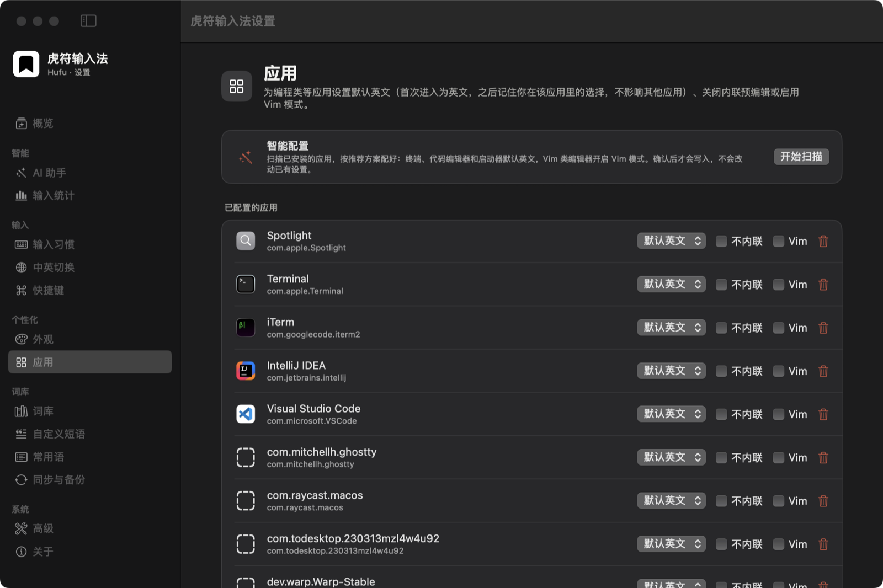Image resolution: width=883 pixels, height=588 pixels.
Task: Navigate to 输入统计 in the sidebar
Action: (x=90, y=196)
